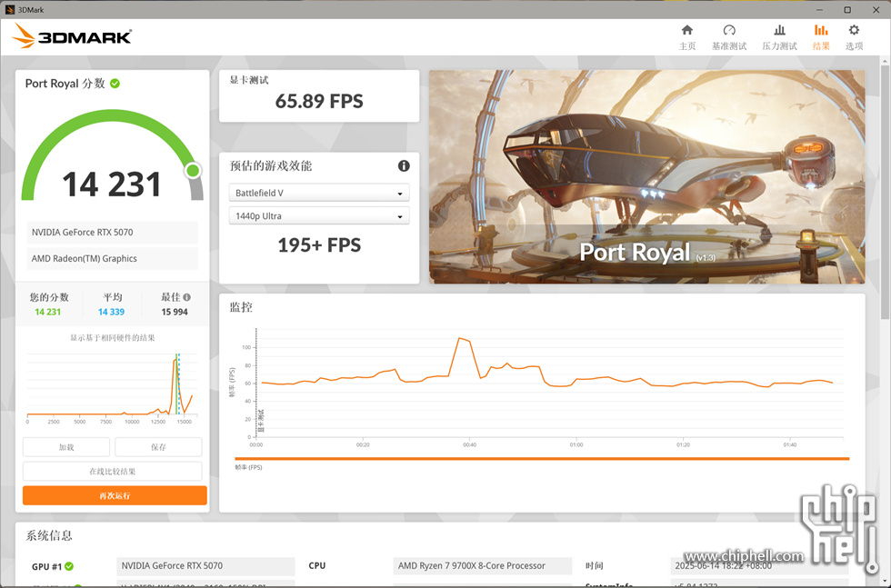Click the 加载 load button

[x=65, y=447]
